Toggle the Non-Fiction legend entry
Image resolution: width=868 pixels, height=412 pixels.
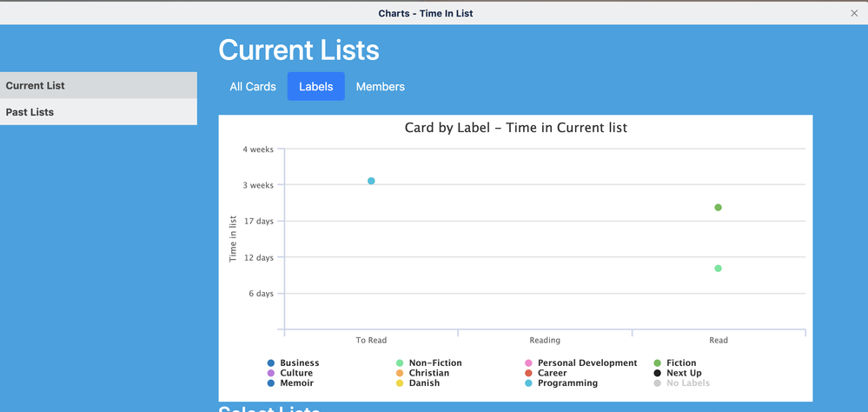(x=429, y=363)
